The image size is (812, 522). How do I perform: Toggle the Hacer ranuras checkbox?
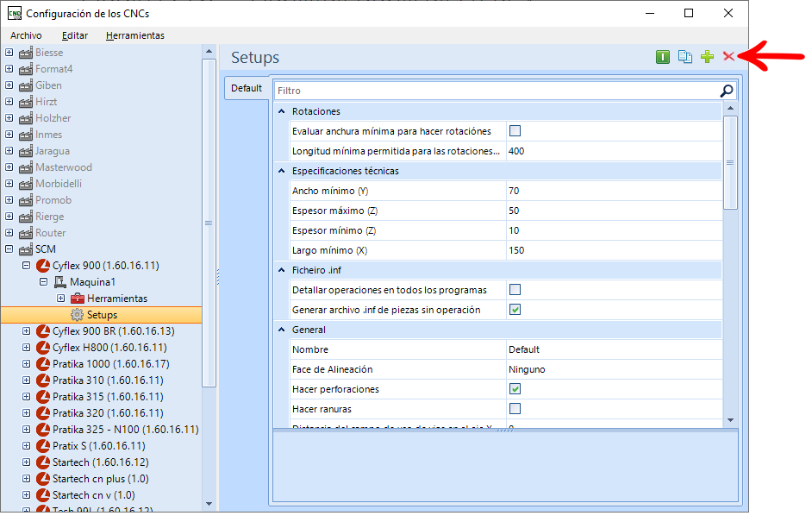515,409
